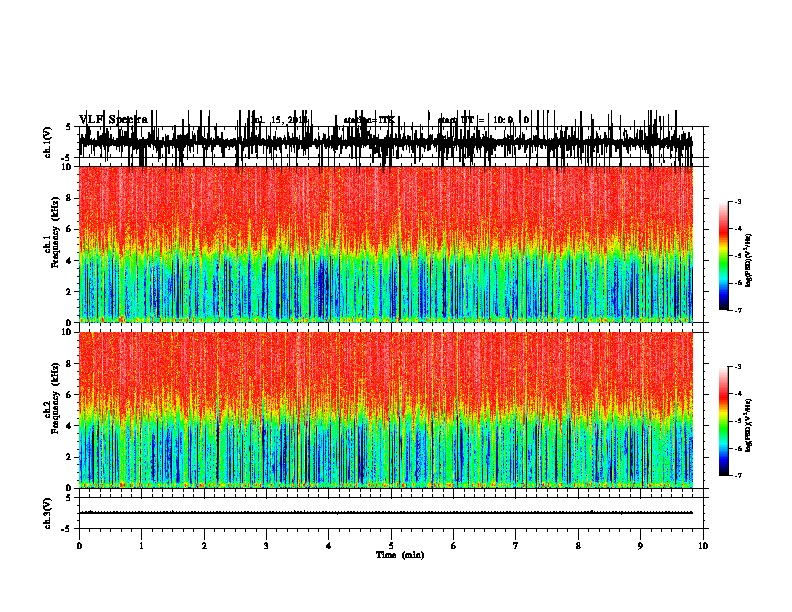792x612 pixels.
Task: Click the ch.1 spectrogram color bar
Action: (x=723, y=256)
